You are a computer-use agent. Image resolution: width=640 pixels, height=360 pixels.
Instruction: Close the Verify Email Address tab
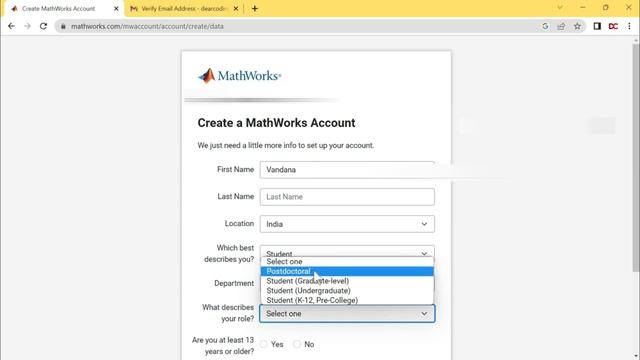[236, 8]
